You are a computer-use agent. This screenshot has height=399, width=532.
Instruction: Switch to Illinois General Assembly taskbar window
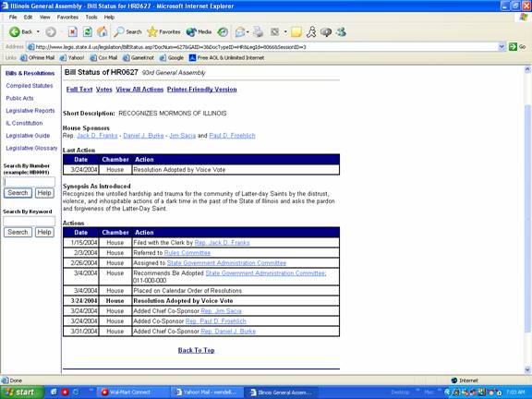pyautogui.click(x=281, y=393)
